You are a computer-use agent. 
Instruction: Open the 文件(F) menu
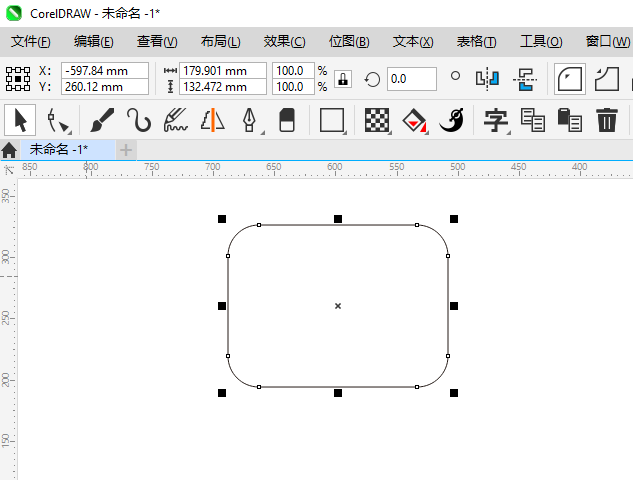click(31, 42)
